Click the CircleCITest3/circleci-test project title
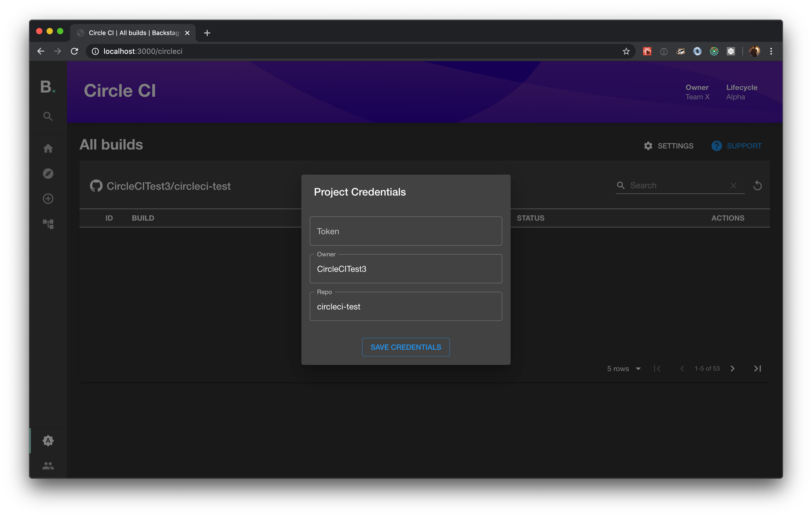 click(x=169, y=186)
